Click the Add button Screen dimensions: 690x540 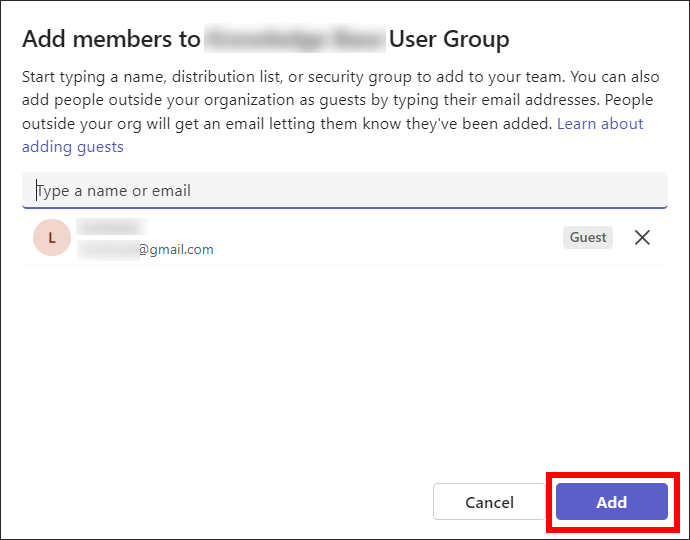coord(612,502)
